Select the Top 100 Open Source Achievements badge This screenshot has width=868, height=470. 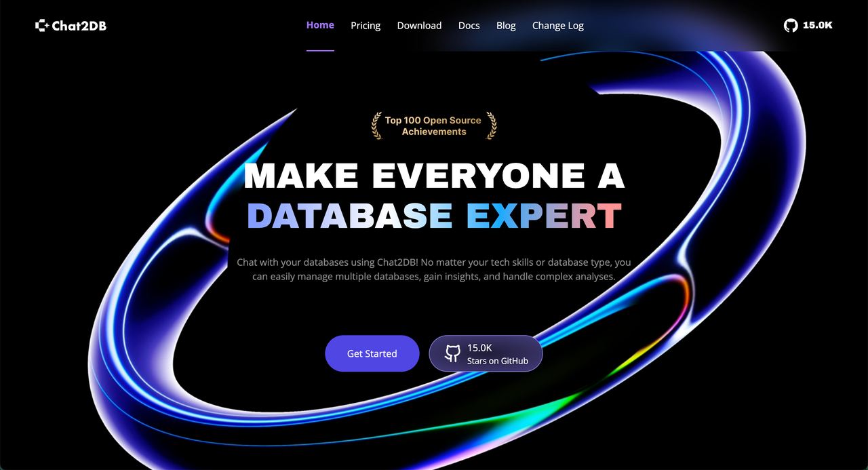pos(434,125)
